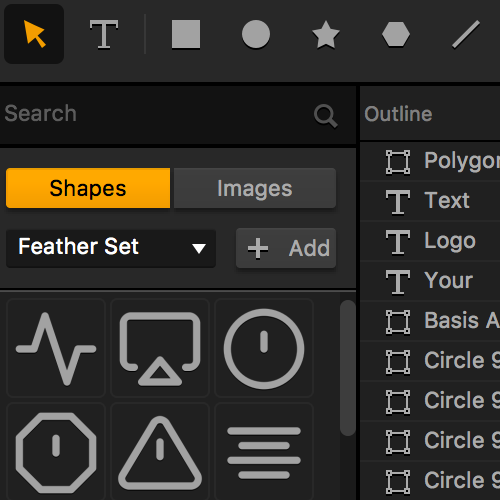Click the Add button
The height and width of the screenshot is (500, 500).
point(286,248)
